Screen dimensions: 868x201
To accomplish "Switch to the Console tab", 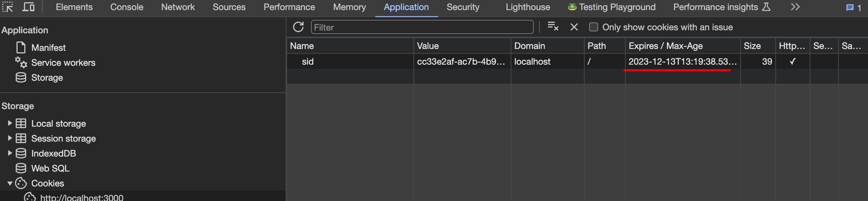I will point(127,7).
